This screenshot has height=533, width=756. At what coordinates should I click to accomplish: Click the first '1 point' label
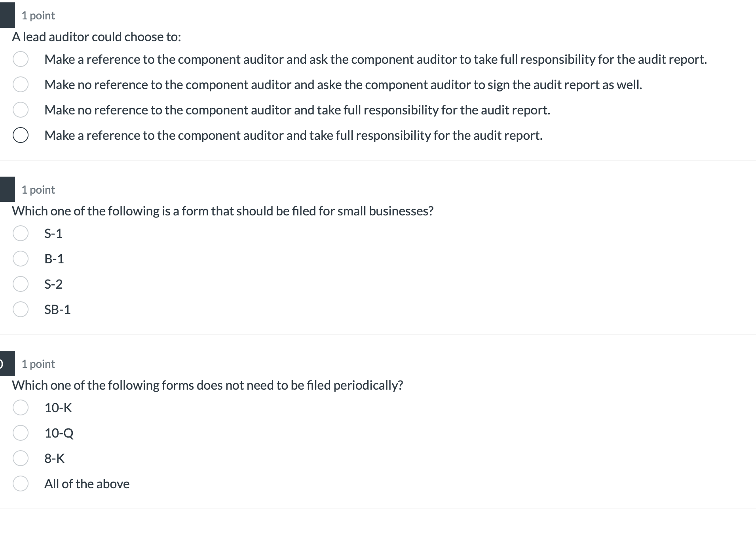point(38,15)
